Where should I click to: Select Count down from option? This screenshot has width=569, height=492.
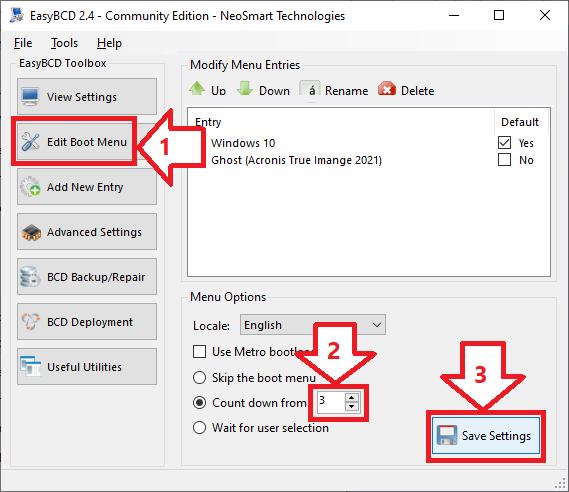click(199, 403)
